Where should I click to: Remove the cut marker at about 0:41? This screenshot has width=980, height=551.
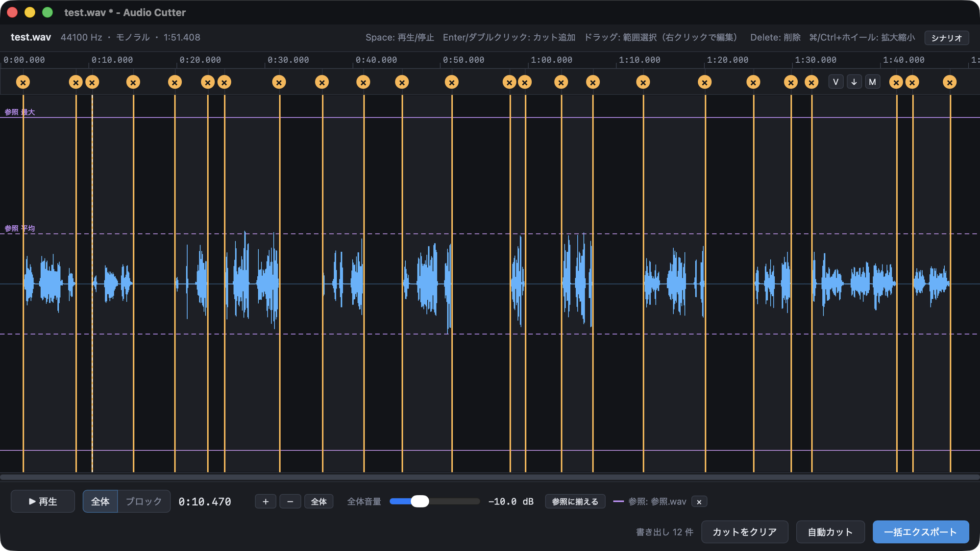click(363, 82)
